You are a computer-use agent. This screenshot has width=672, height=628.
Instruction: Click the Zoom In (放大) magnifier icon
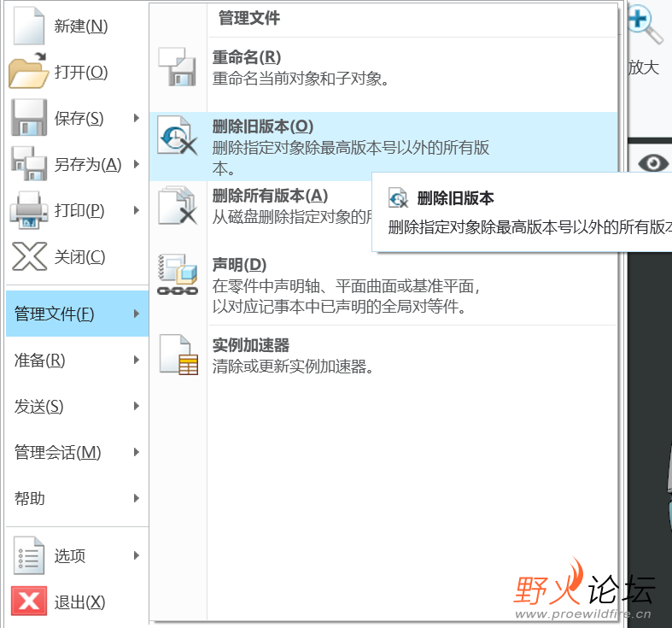pos(645,24)
